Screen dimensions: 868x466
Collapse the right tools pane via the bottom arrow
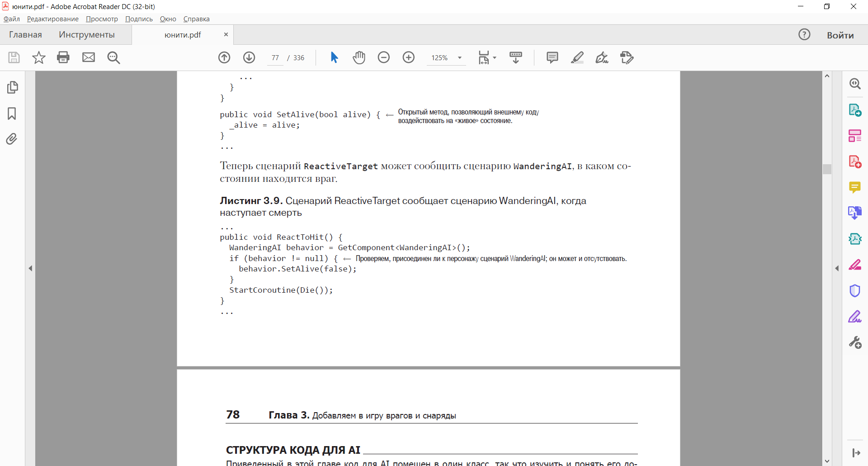click(x=856, y=453)
